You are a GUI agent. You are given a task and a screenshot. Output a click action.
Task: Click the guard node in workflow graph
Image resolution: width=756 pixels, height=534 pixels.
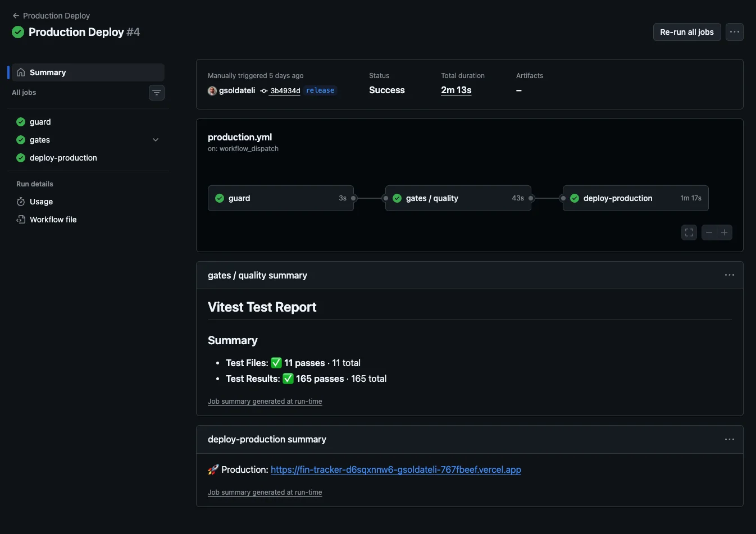(281, 198)
